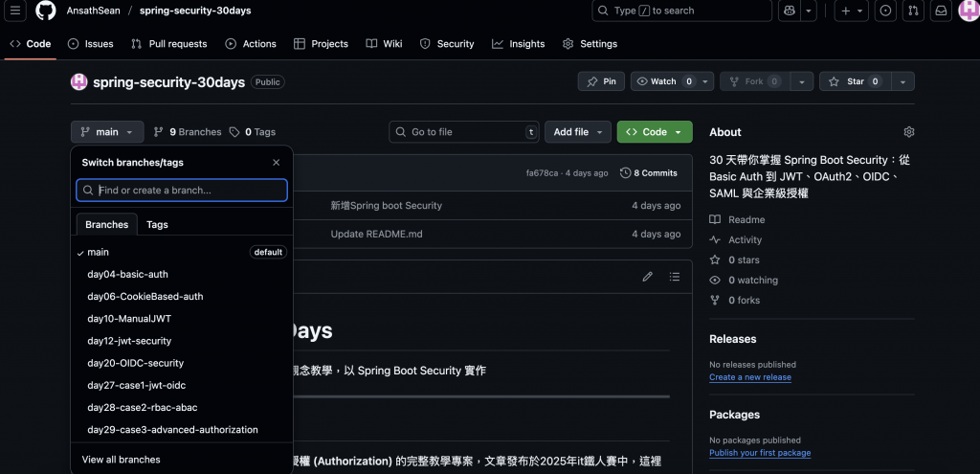The height and width of the screenshot is (474, 980).
Task: Open View all branches link
Action: click(122, 460)
